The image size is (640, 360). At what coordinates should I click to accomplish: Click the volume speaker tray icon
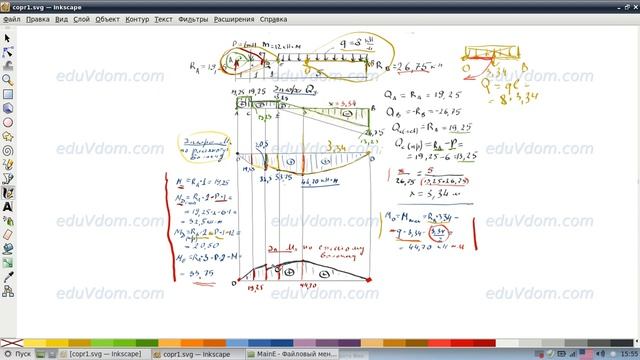(601, 354)
